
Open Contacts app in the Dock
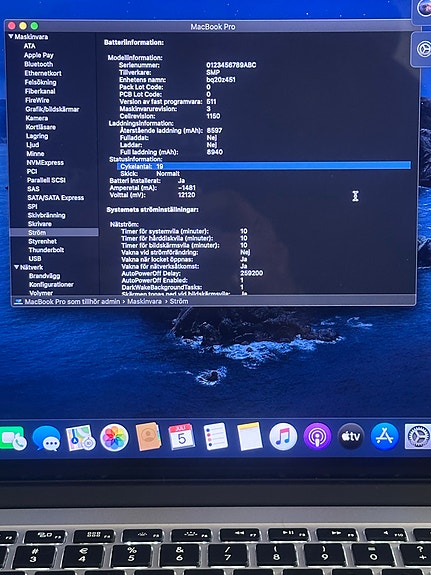[149, 437]
